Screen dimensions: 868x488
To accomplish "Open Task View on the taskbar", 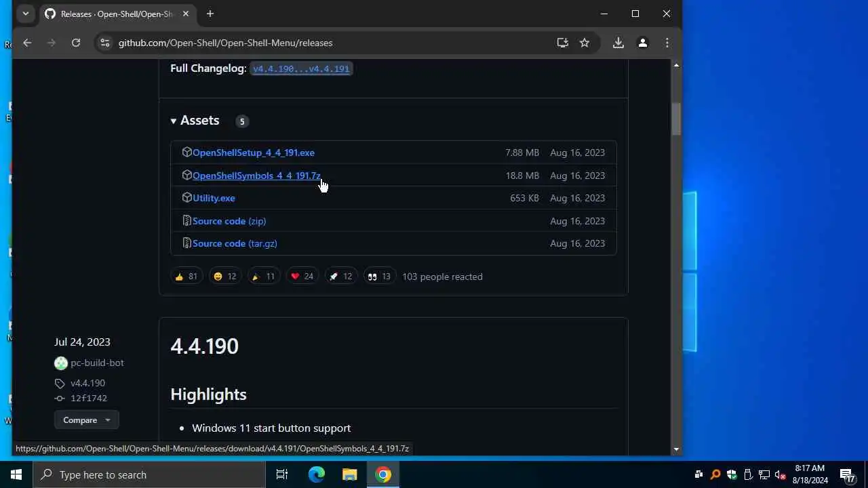I will point(282,474).
